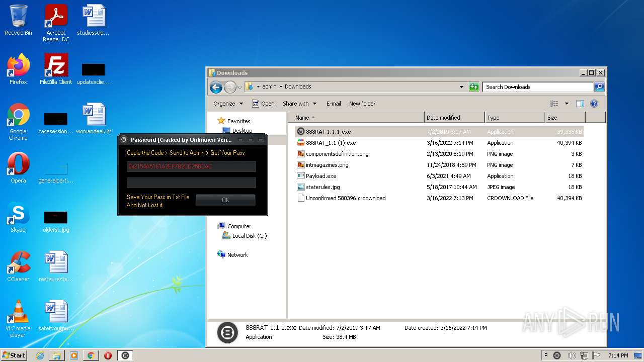This screenshot has height=362, width=644.
Task: Open safetyoutpu document on desktop
Action: [x=56, y=316]
